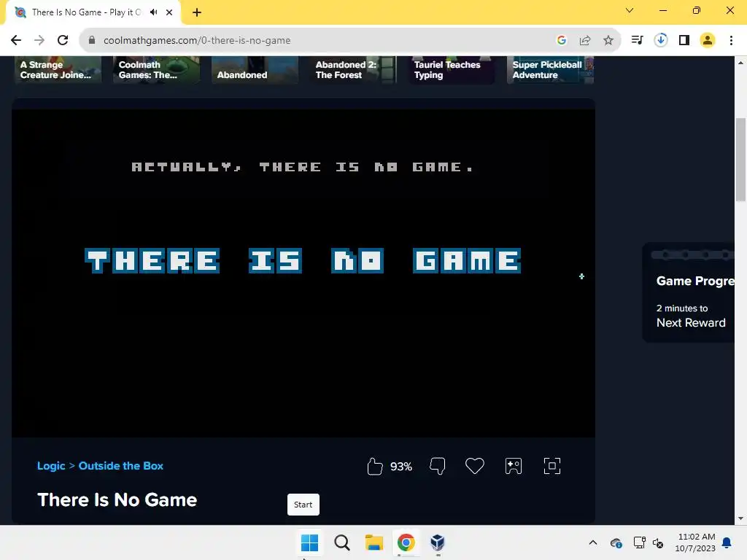Click the There Is No Game heading

click(117, 499)
